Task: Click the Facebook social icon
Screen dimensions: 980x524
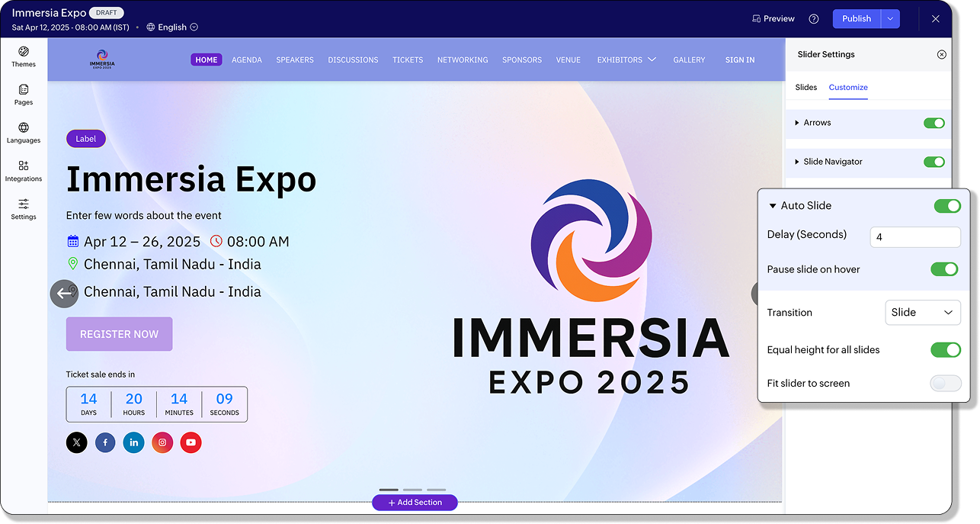Action: 105,442
